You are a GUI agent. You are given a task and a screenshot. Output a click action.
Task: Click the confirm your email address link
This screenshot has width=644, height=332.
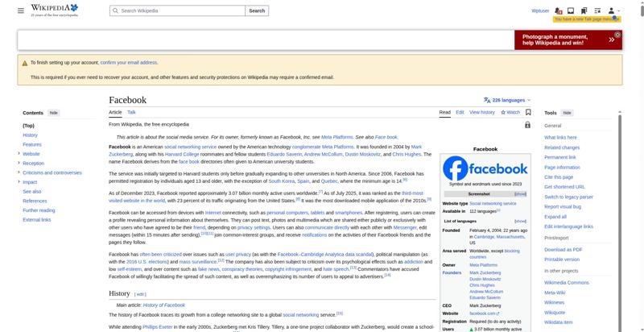pyautogui.click(x=129, y=63)
